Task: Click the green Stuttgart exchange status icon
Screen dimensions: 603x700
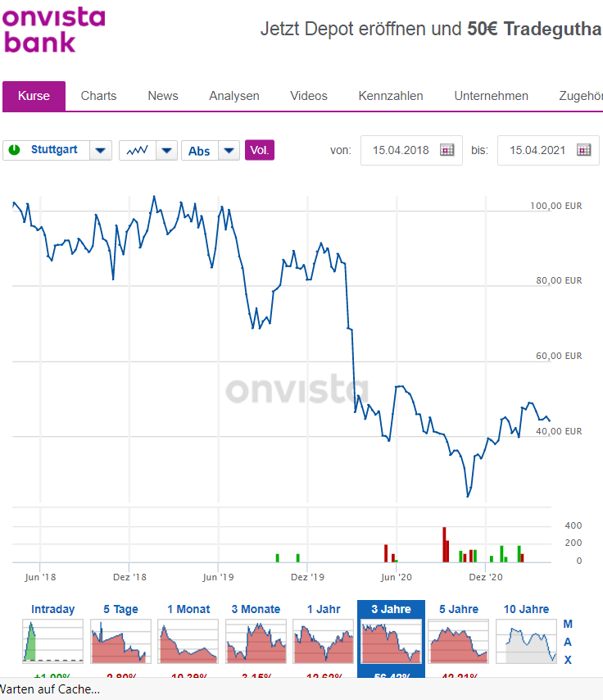Action: tap(15, 150)
